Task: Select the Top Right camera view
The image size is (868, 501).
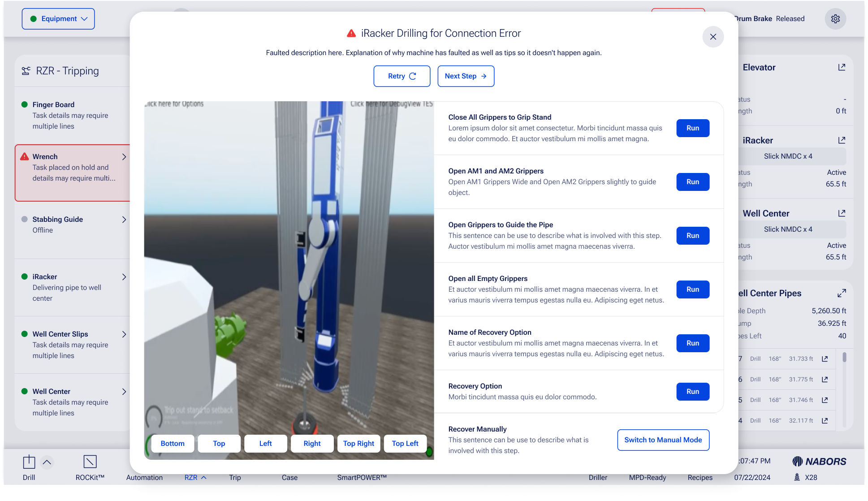Action: coord(358,444)
